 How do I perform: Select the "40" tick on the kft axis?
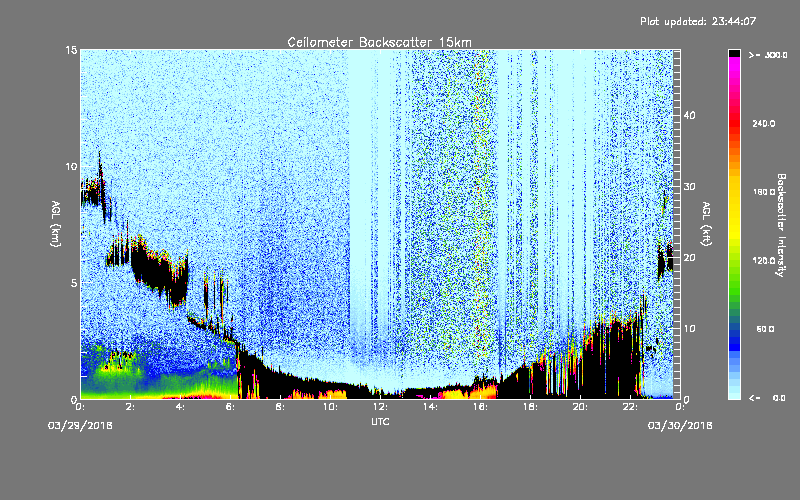pyautogui.click(x=689, y=115)
